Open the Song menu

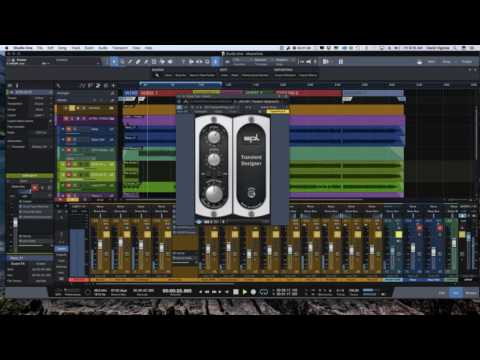tap(62, 48)
